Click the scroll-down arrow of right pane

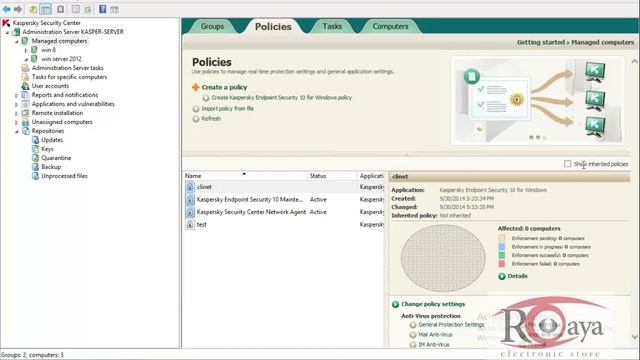point(635,337)
